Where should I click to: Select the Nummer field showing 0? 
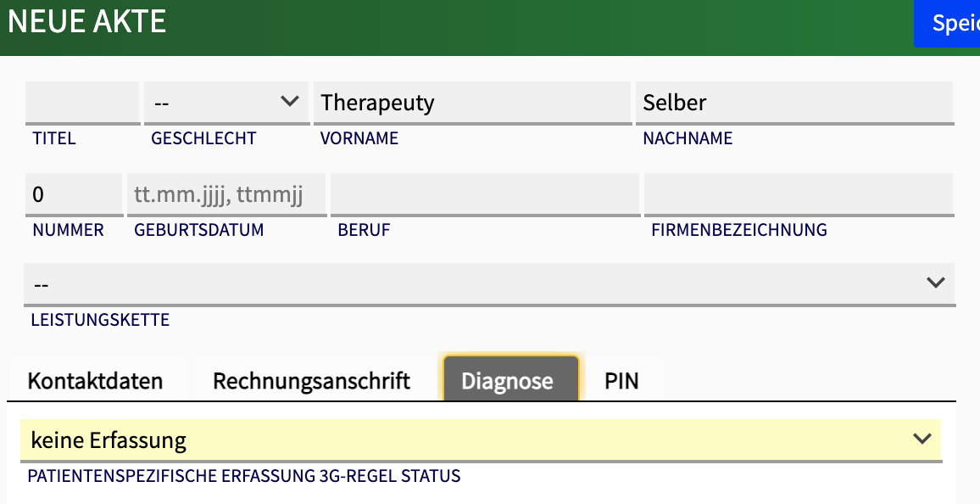[x=73, y=195]
